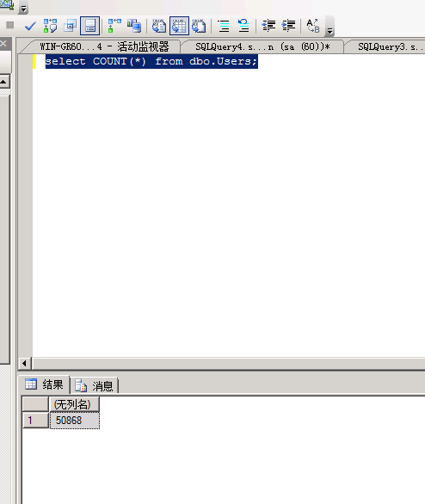Select the result cell 50868
The image size is (425, 504).
74,421
